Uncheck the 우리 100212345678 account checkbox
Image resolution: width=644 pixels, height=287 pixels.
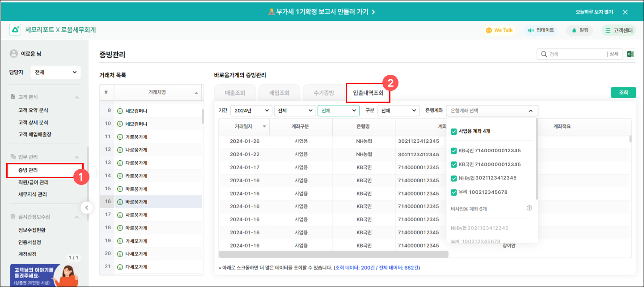pos(454,192)
